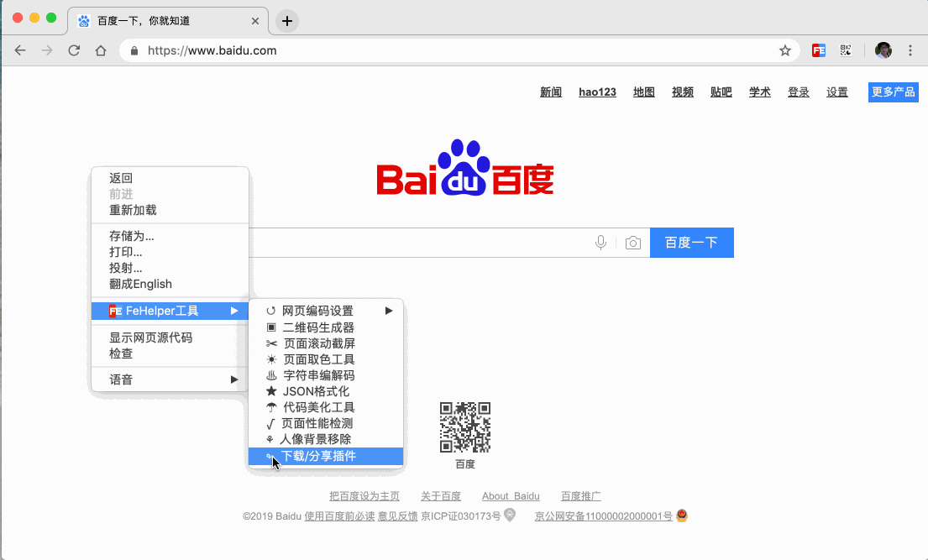The width and height of the screenshot is (928, 560).
Task: Click the 设置 link
Action: [x=836, y=92]
